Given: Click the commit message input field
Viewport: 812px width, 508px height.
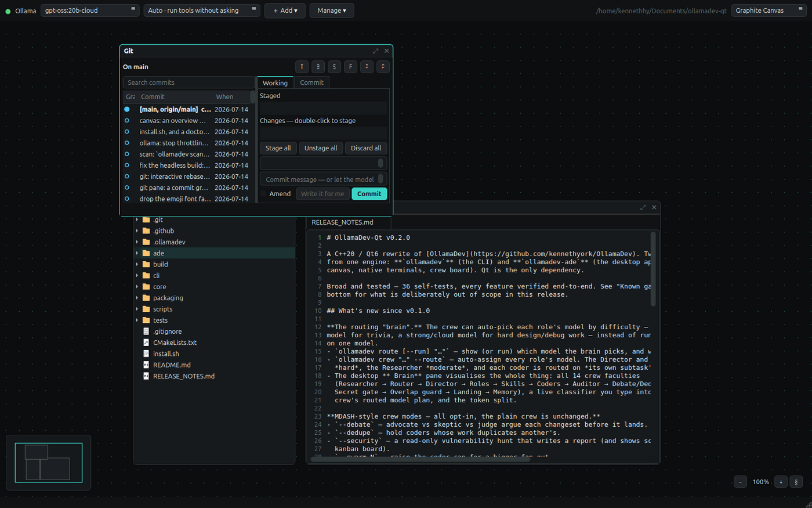Looking at the screenshot, I should click(x=323, y=179).
